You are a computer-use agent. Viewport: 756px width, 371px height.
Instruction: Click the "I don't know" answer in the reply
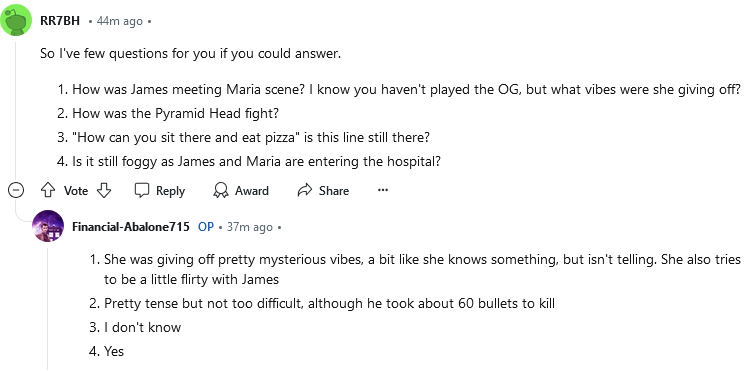point(142,328)
